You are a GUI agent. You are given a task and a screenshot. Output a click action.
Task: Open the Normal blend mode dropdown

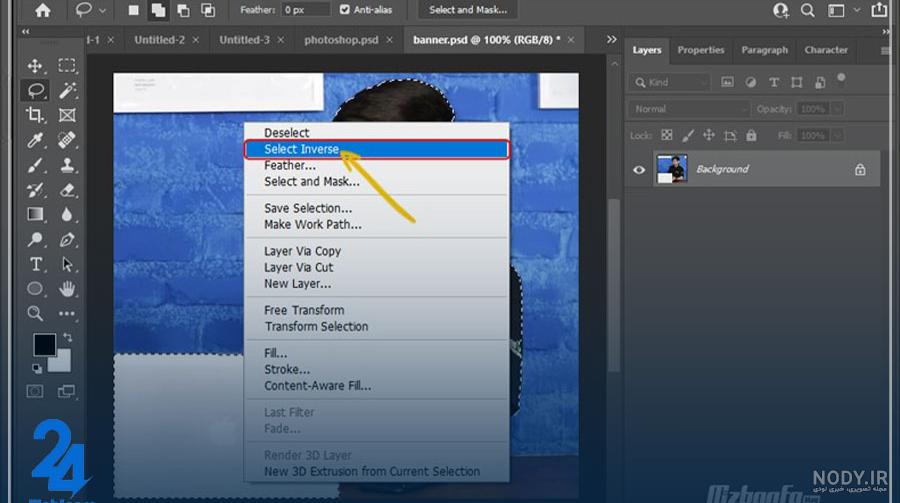tap(689, 109)
